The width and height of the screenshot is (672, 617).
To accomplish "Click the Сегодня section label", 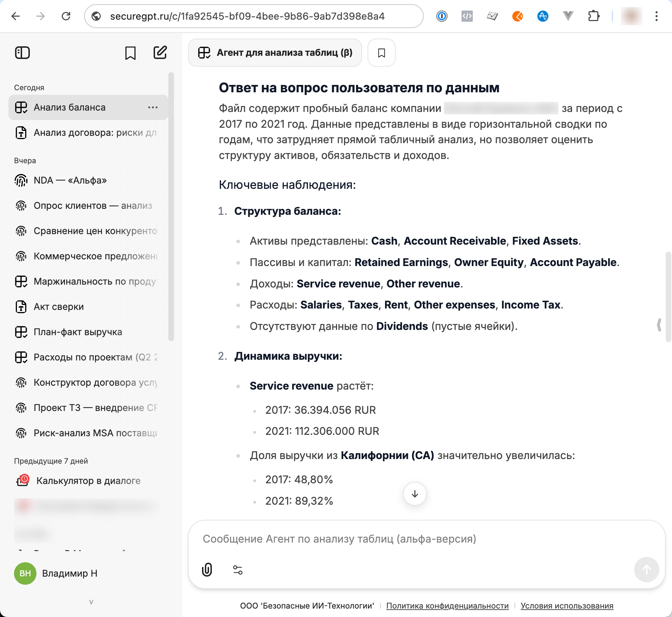I will [x=29, y=88].
